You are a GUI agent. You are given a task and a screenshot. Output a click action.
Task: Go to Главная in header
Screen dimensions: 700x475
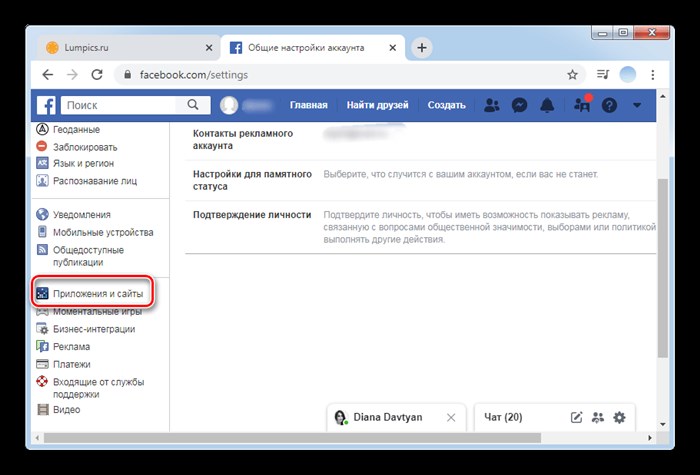308,105
